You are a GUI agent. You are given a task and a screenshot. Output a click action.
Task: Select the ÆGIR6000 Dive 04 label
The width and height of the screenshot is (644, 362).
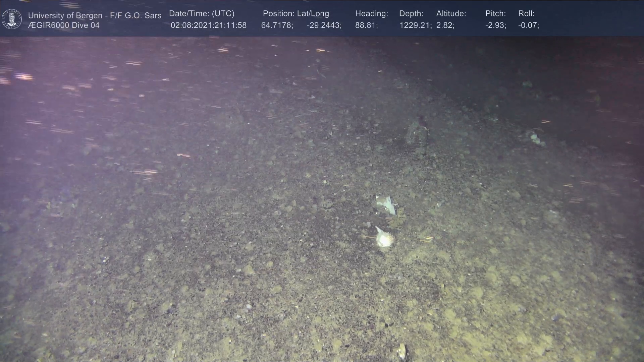64,25
